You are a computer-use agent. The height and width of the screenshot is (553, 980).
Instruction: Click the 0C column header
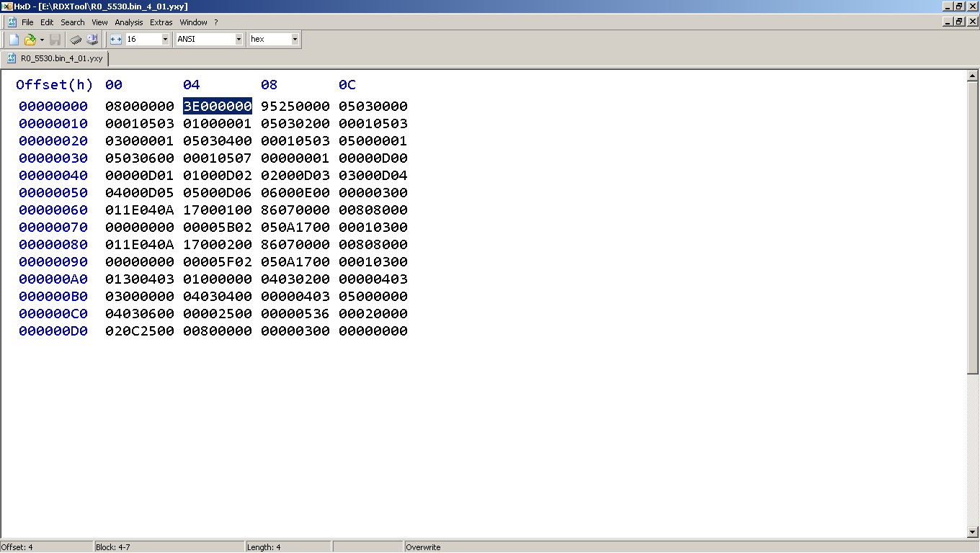[x=347, y=85]
